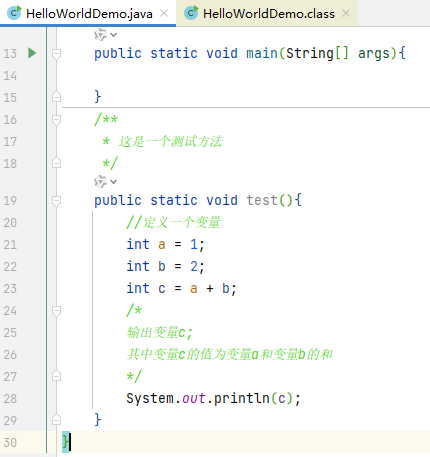
Task: Switch to the HelloWorldDemo.java tab
Action: (88, 14)
